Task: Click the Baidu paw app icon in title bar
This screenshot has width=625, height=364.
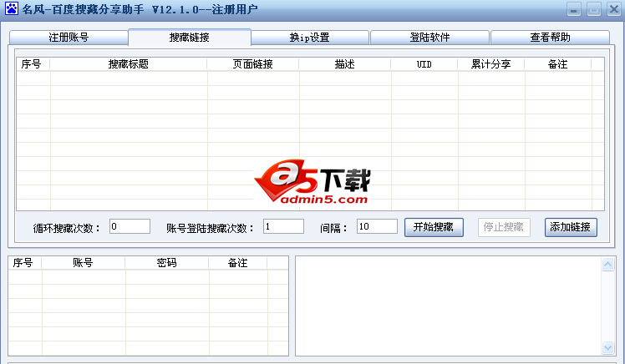Action: coord(12,8)
